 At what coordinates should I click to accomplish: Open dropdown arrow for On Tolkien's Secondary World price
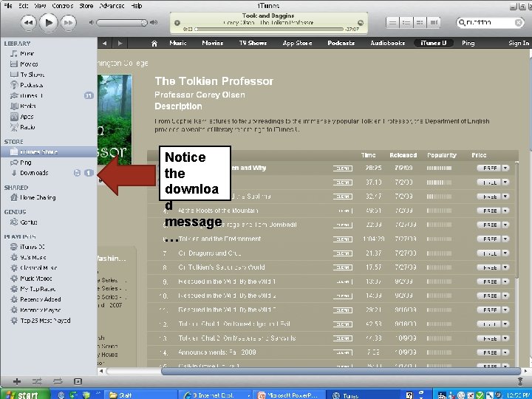point(505,267)
